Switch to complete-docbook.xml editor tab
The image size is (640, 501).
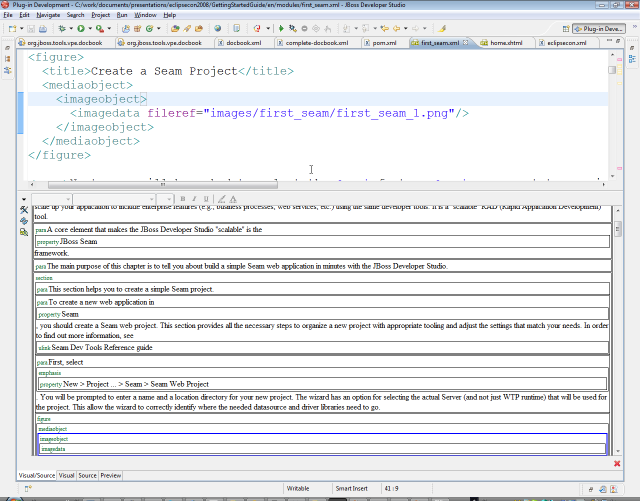pos(317,43)
